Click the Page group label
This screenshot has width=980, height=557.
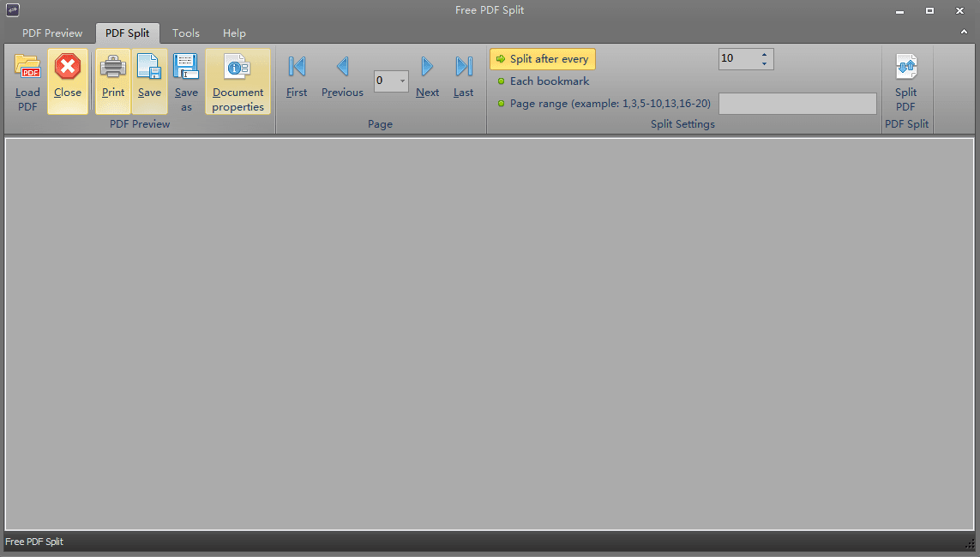380,124
